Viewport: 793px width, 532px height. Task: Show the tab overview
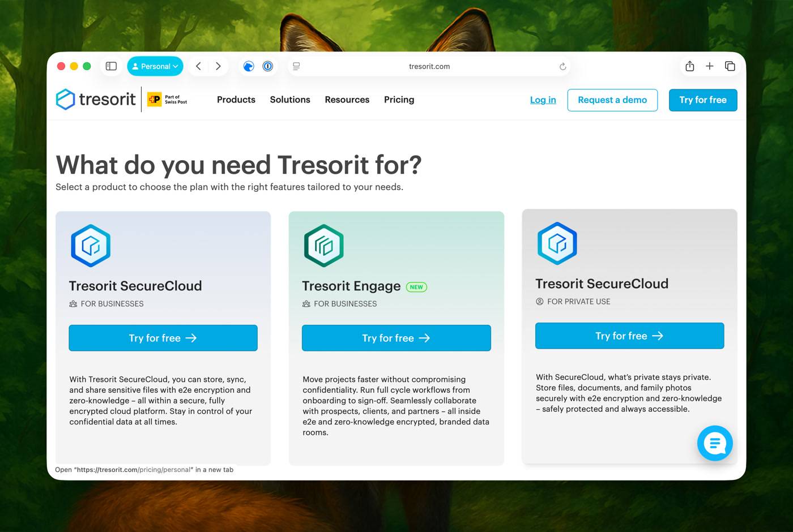730,66
